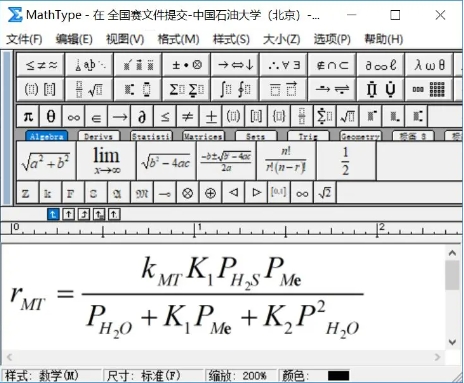Insert the square root template in small bar
The width and height of the screenshot is (464, 383).
348,117
